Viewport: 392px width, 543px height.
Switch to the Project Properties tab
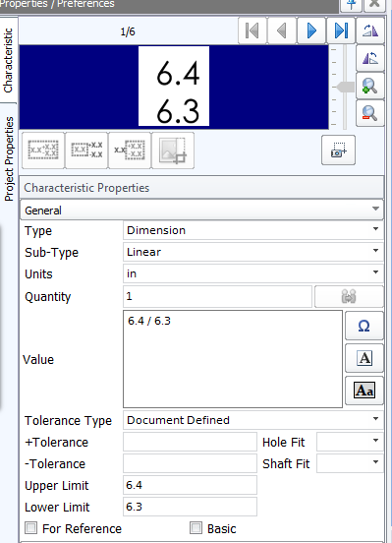[9, 159]
